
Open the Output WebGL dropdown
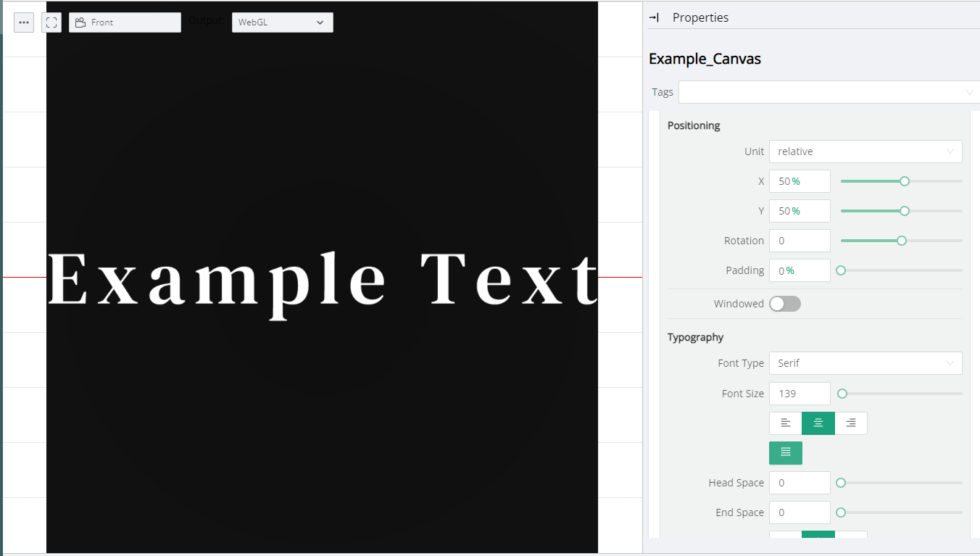[282, 22]
